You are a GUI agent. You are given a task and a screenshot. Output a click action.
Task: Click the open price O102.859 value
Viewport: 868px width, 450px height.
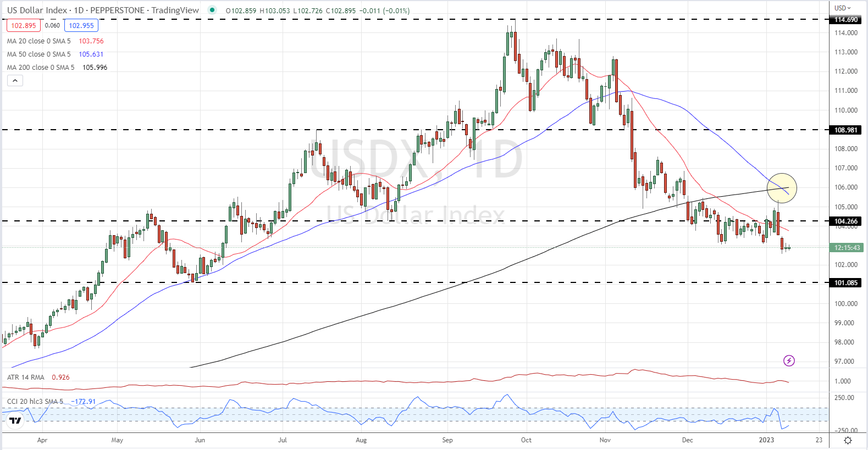pyautogui.click(x=241, y=11)
